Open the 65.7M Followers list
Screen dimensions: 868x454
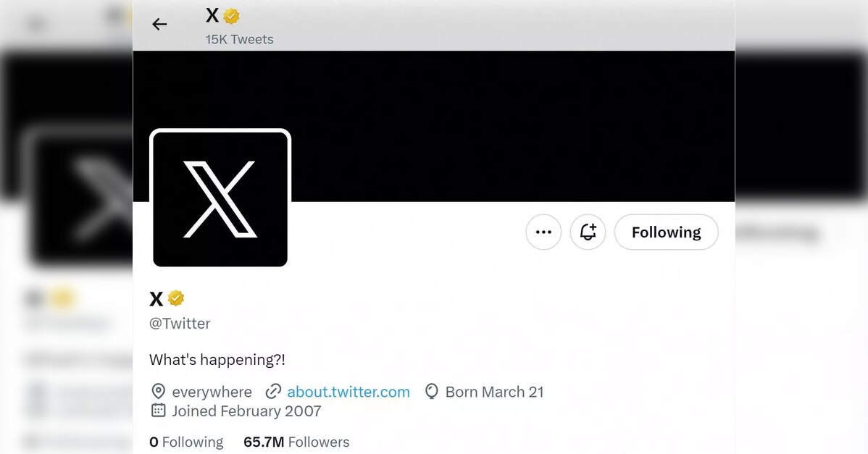point(296,442)
